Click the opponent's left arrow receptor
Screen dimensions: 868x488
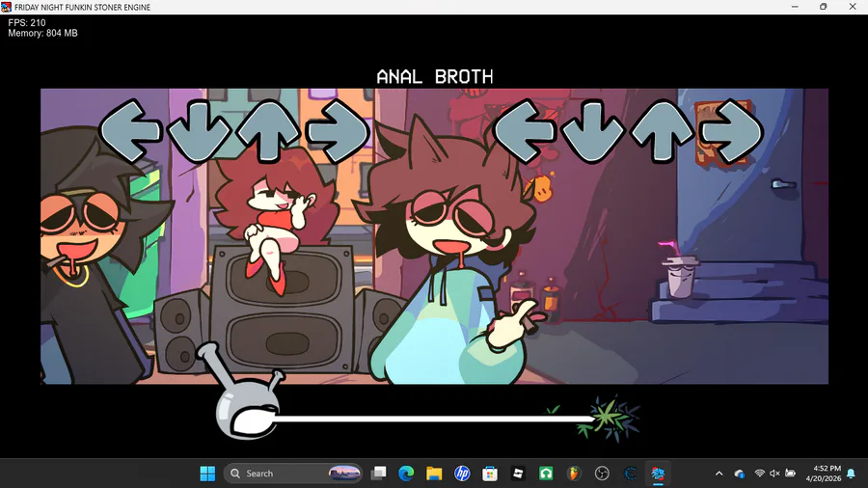pos(130,131)
